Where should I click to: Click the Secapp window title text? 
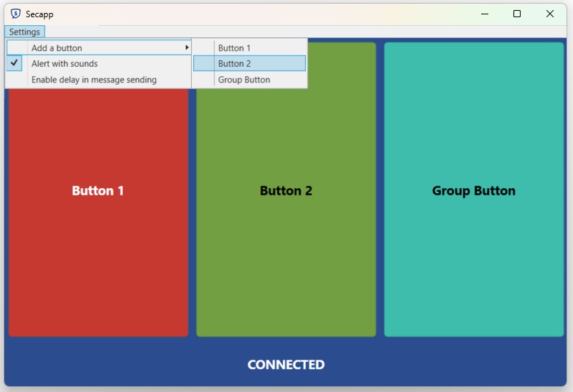tap(39, 14)
